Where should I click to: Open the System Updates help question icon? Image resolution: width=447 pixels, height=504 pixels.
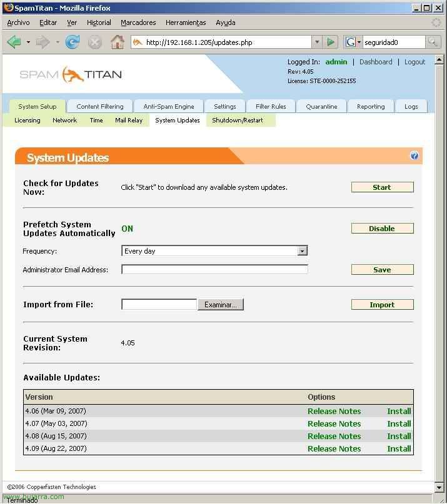(414, 156)
